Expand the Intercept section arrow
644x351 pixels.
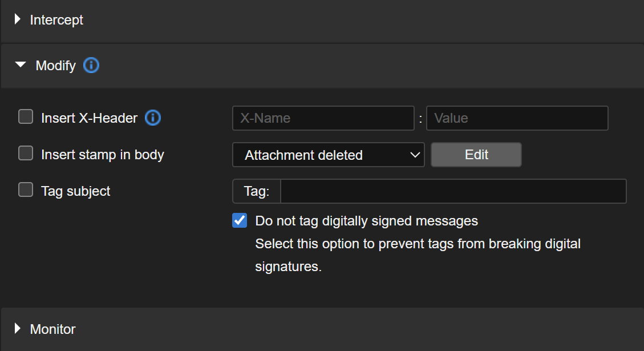(x=18, y=20)
